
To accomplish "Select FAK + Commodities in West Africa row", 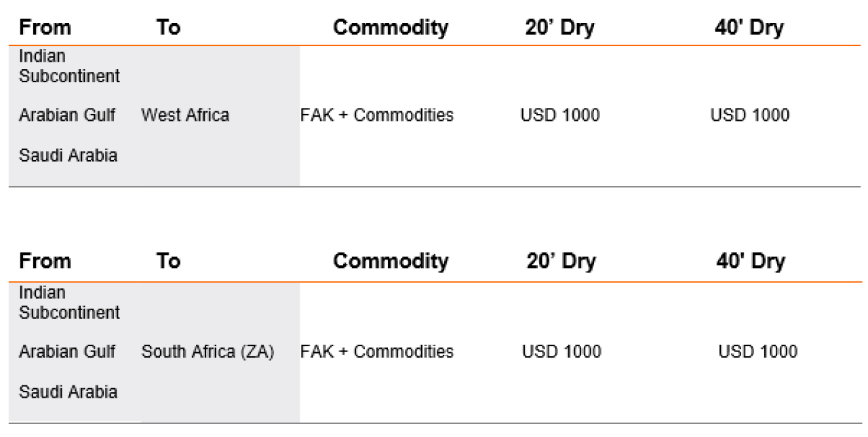I will coord(377,115).
